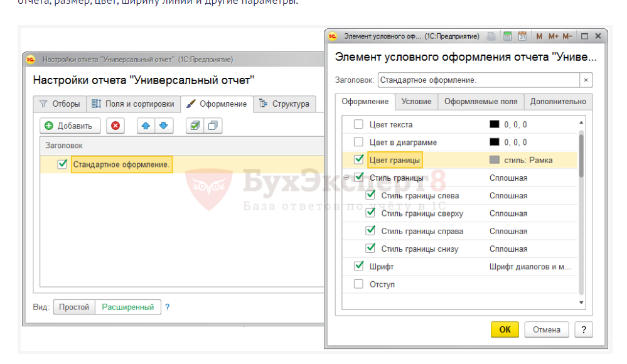Click the check-all items icon

195,126
